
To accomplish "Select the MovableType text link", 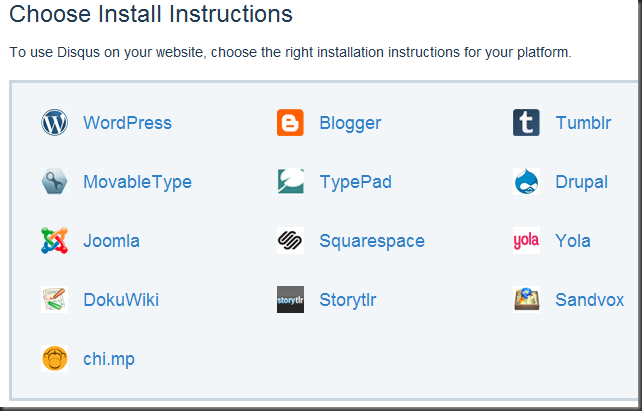I will tap(138, 183).
